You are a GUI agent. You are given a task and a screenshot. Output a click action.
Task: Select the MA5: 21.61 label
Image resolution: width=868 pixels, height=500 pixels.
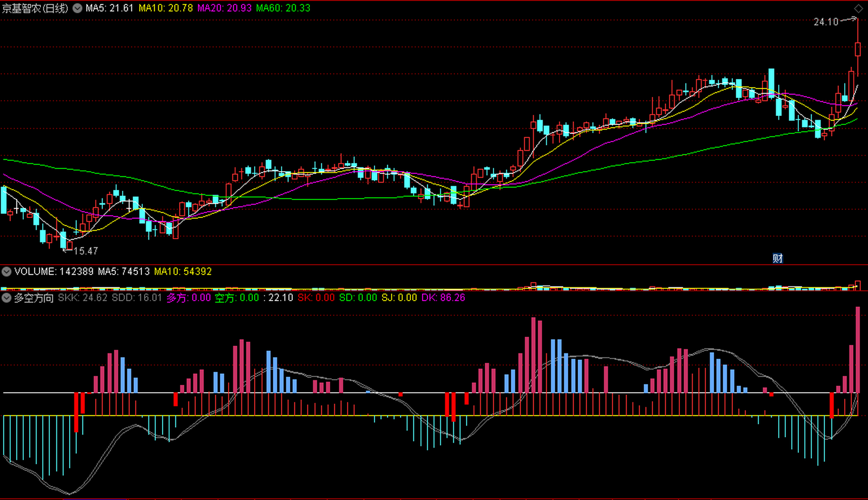point(110,8)
